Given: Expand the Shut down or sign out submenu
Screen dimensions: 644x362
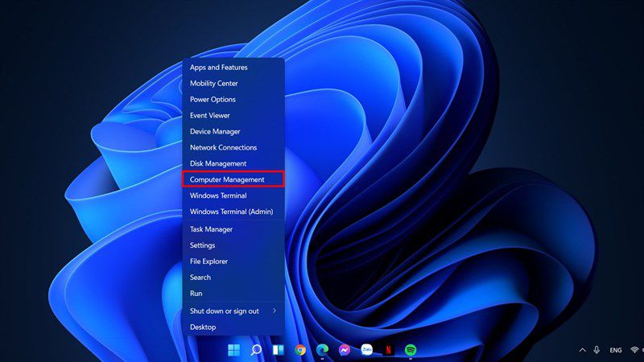Looking at the screenshot, I should click(x=233, y=311).
